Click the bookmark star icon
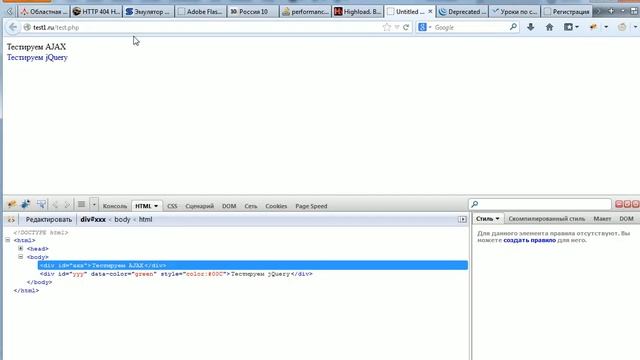 click(387, 27)
